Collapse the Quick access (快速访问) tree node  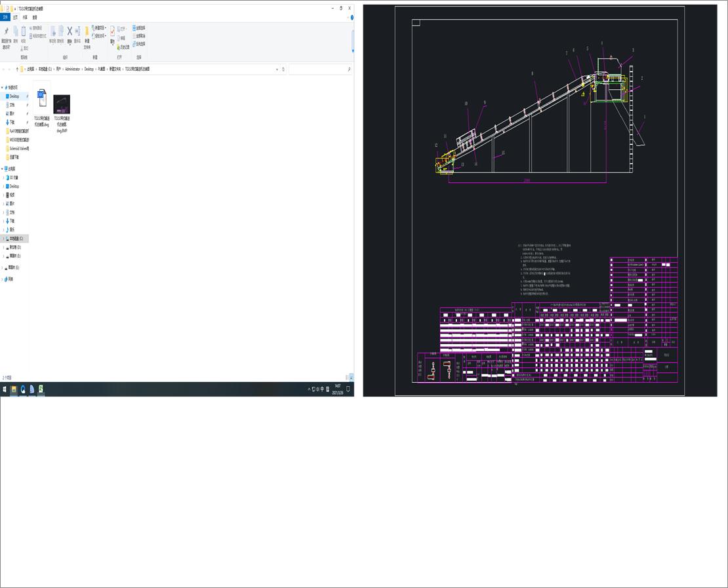[3, 87]
